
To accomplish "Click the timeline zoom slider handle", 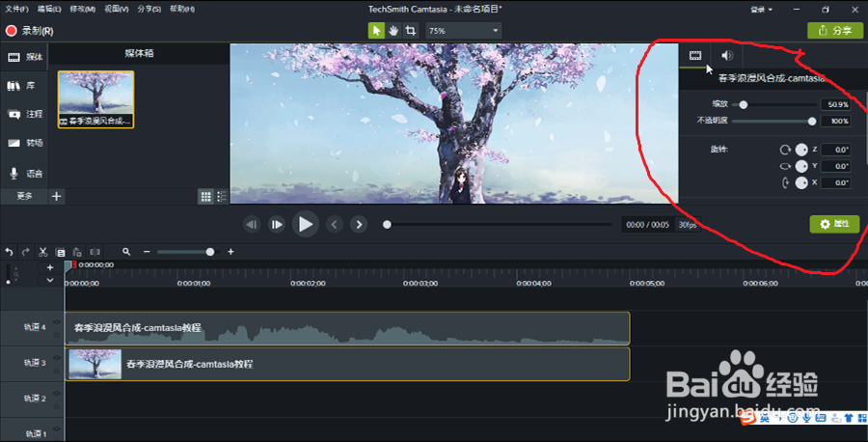I will 210,252.
